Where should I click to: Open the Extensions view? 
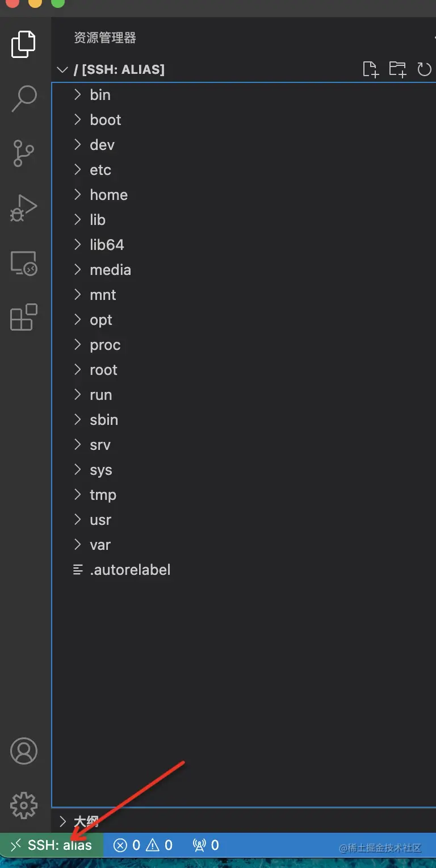click(24, 317)
